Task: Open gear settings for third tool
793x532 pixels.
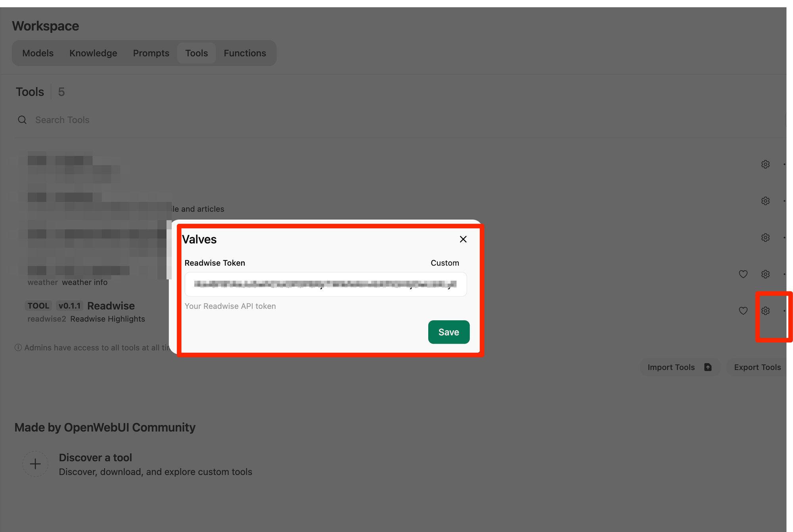Action: click(x=765, y=237)
